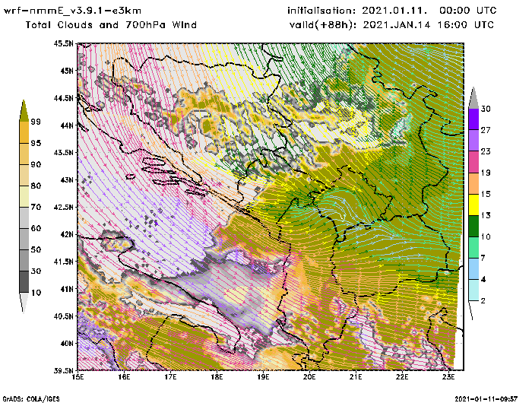Image resolution: width=532 pixels, height=403 pixels.
Task: Select the 23–27 light purple wind swatch
Action: (x=473, y=141)
